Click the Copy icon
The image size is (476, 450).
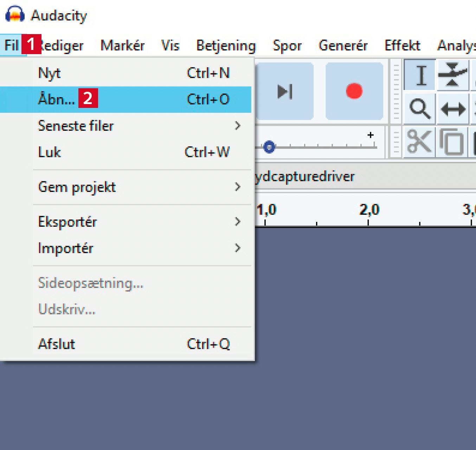[452, 142]
